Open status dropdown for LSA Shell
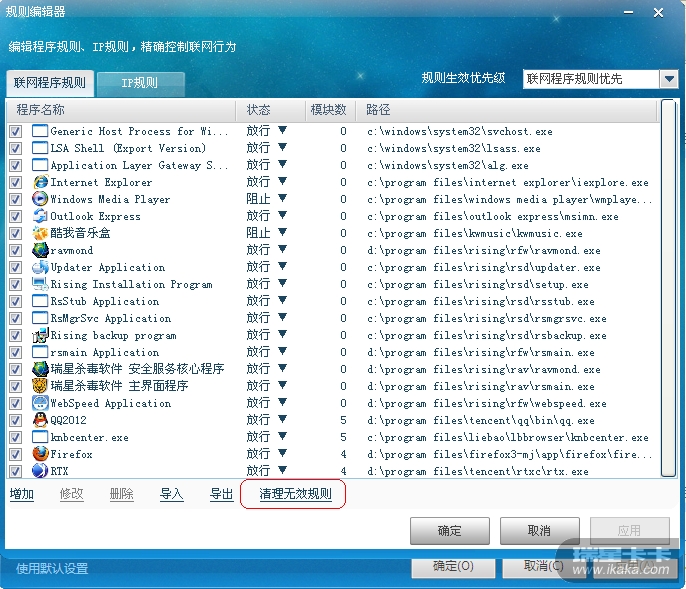This screenshot has height=589, width=686. 283,147
